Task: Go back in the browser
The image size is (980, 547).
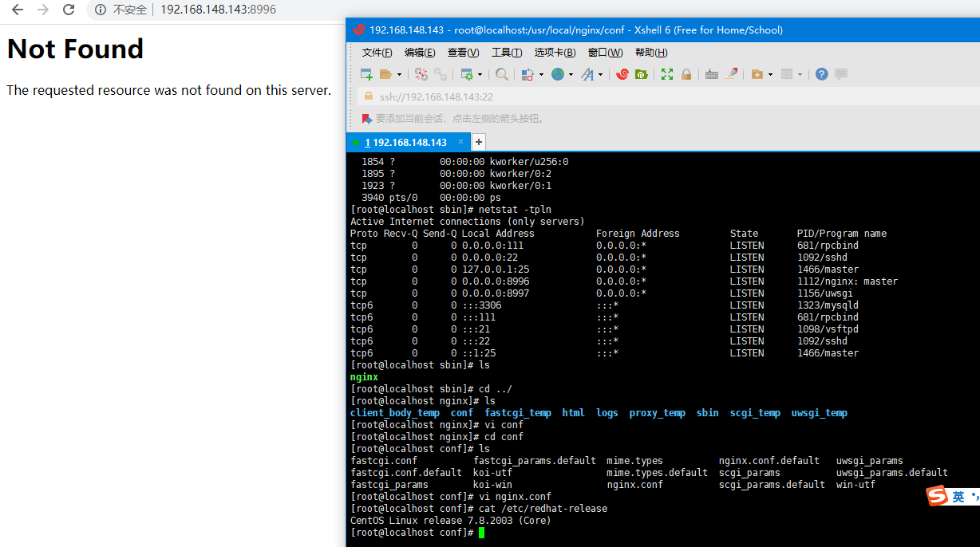Action: pos(17,10)
